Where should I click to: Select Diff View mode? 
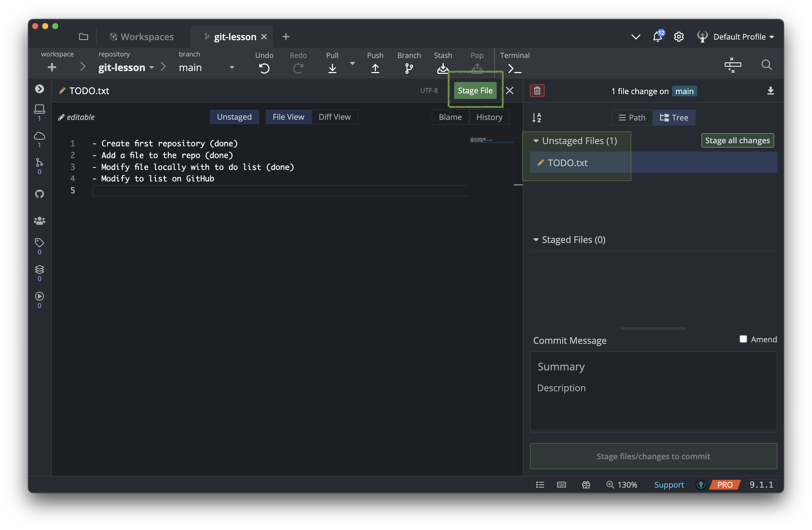pos(334,117)
